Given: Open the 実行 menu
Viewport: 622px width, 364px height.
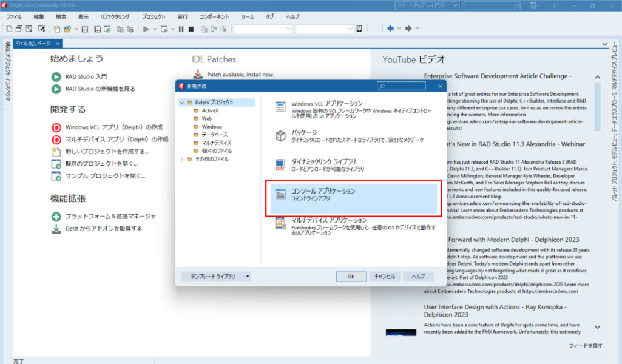Looking at the screenshot, I should coord(183,16).
